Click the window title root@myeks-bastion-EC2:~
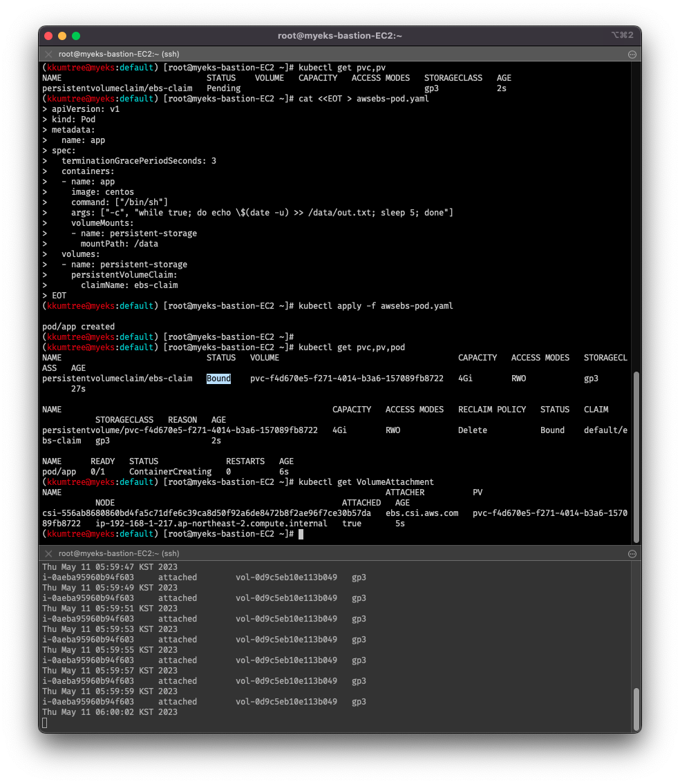The image size is (680, 784). [x=340, y=35]
